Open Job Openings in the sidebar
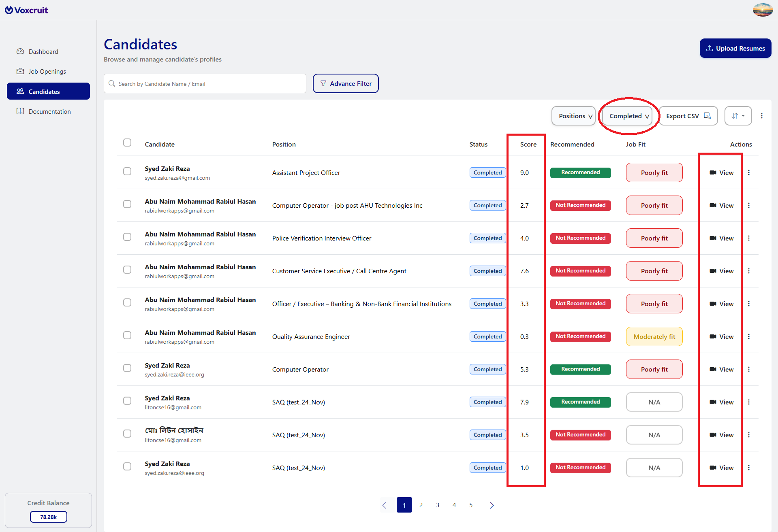Screen dimensions: 778x532 pyautogui.click(x=47, y=71)
